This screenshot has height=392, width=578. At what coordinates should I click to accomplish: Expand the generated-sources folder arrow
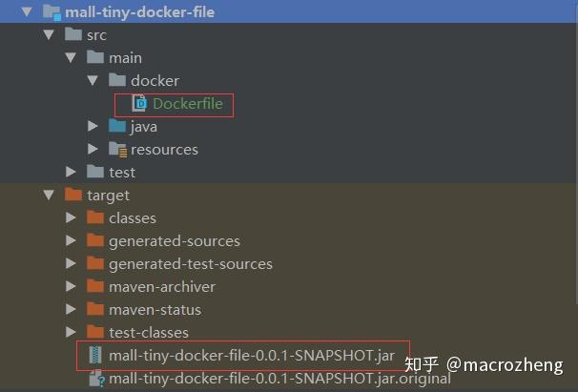coord(71,240)
